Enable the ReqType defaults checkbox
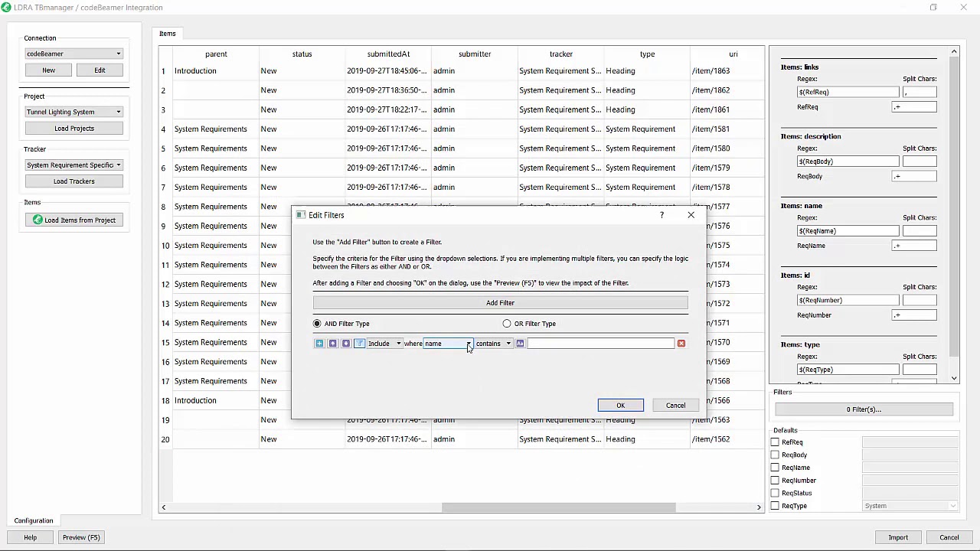 coord(775,506)
